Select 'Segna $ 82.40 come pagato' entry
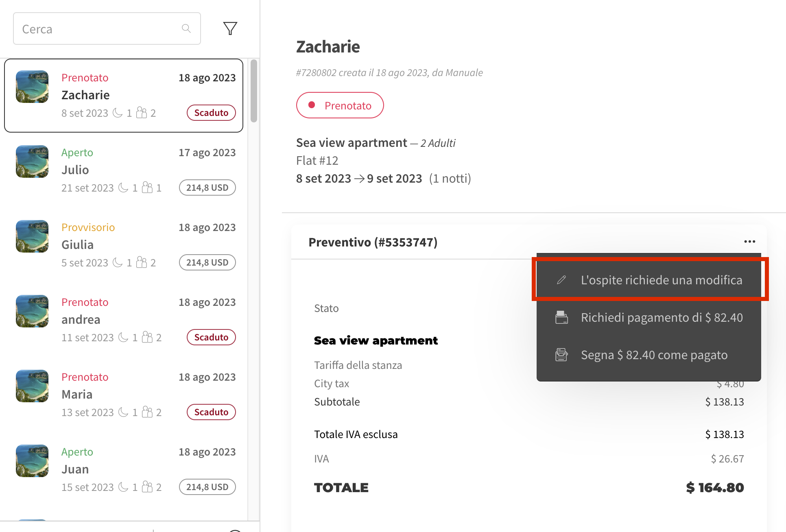This screenshot has height=532, width=786. click(x=654, y=355)
